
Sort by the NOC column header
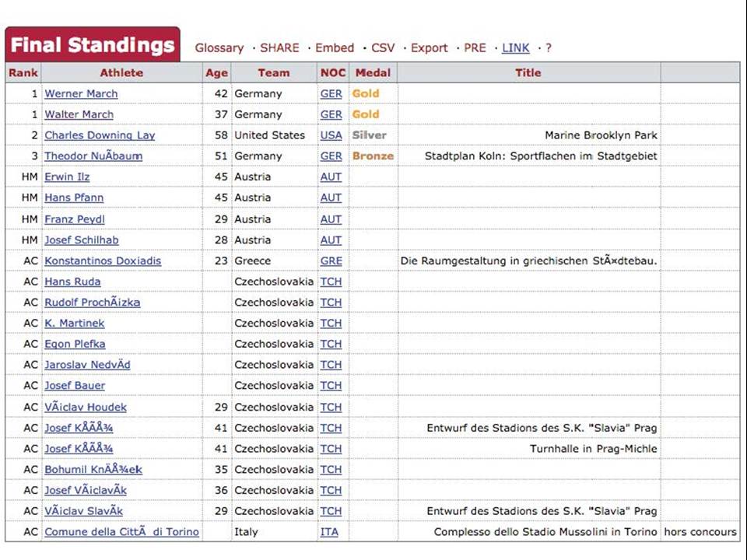pyautogui.click(x=332, y=73)
